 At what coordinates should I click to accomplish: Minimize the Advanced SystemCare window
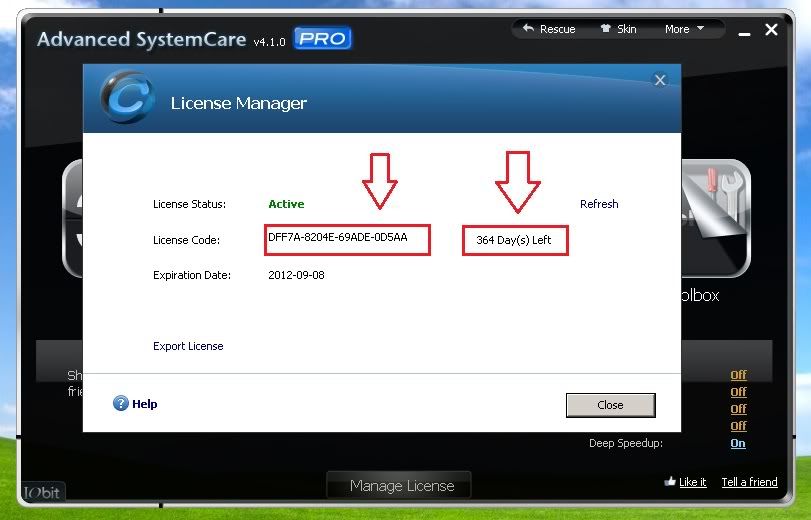click(x=744, y=34)
